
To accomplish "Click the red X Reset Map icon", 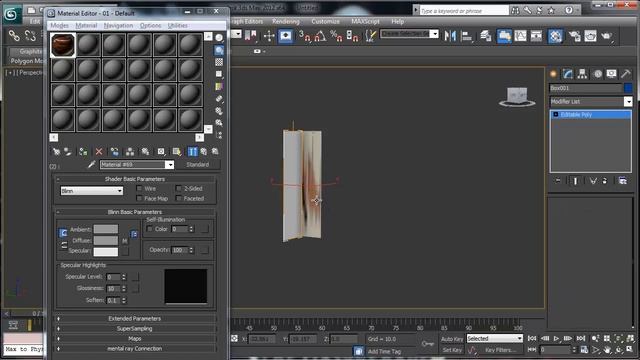I will coord(99,152).
